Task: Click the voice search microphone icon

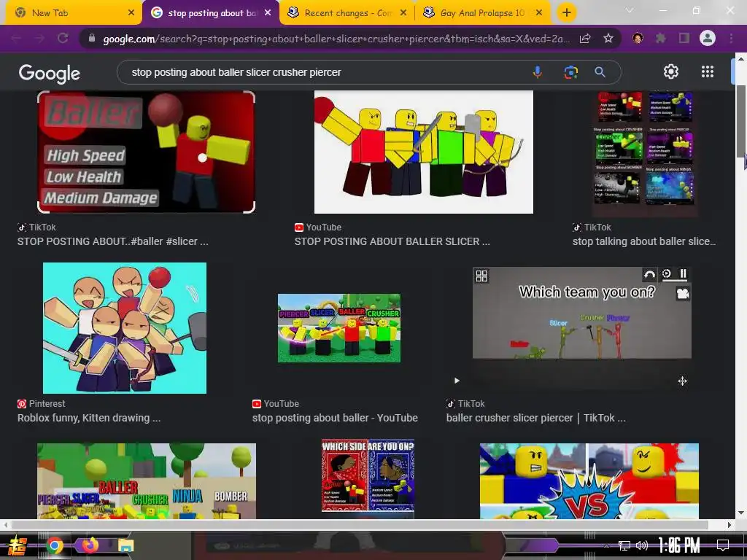Action: coord(538,72)
